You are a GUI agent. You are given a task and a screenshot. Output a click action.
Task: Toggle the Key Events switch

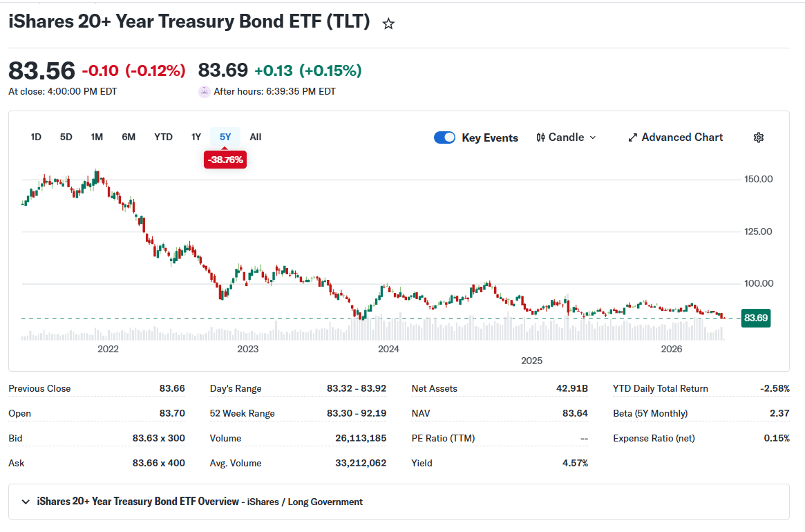(444, 137)
